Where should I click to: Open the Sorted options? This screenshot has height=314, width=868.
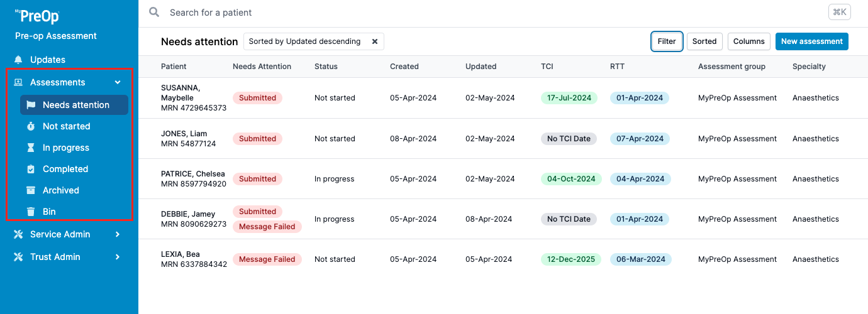click(704, 41)
